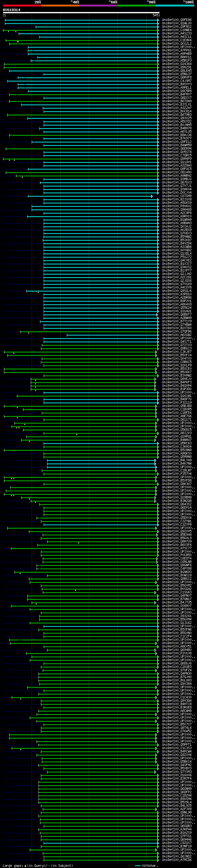Open the UniRef100_Q9FE86 hit label
The image size is (197, 868).
coord(176,20)
